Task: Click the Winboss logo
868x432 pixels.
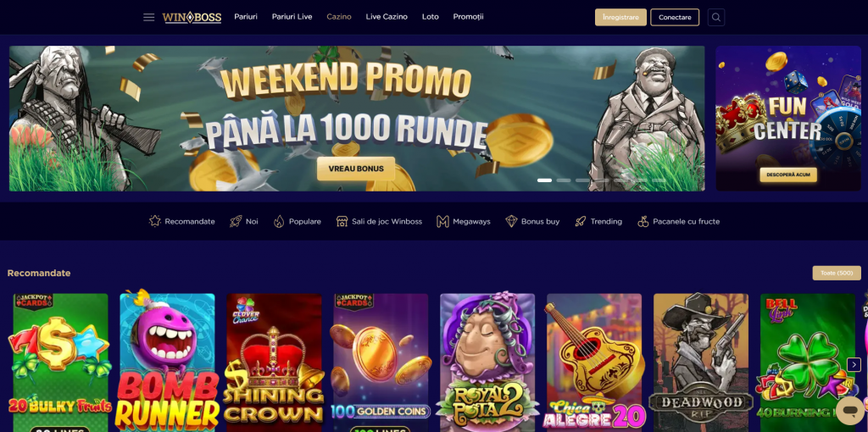Action: [192, 17]
